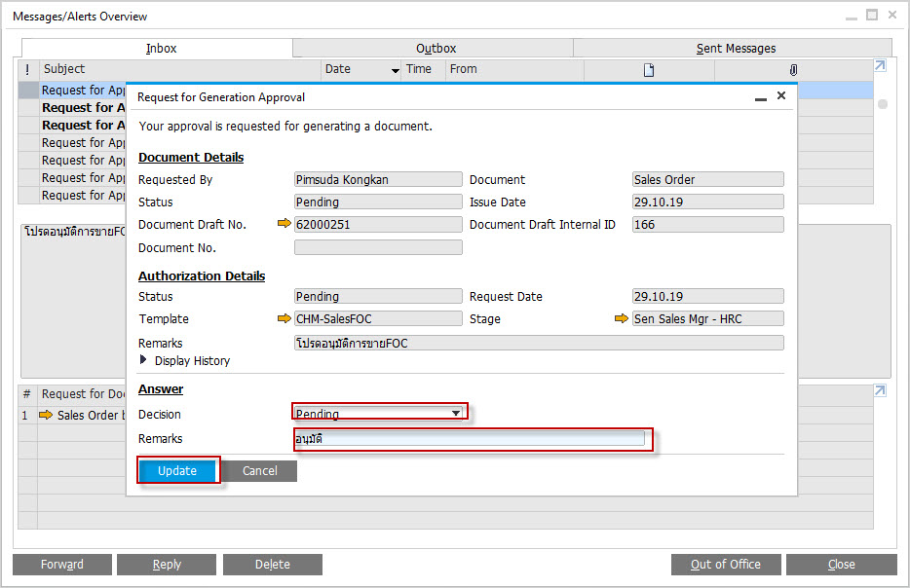The width and height of the screenshot is (910, 588).
Task: Open the Decision dropdown
Action: click(456, 413)
